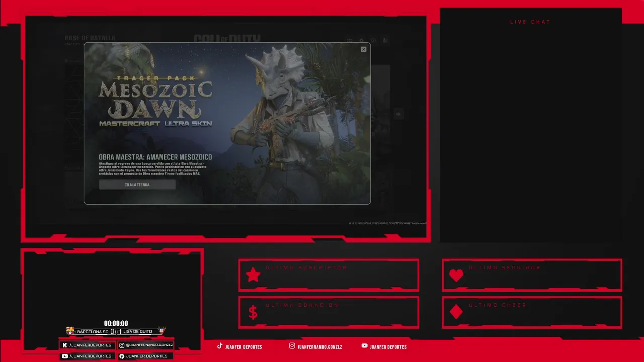This screenshot has height=362, width=644.
Task: Open JUANFERNANDO.GONZLZ in bottom bar
Action: tap(319, 347)
